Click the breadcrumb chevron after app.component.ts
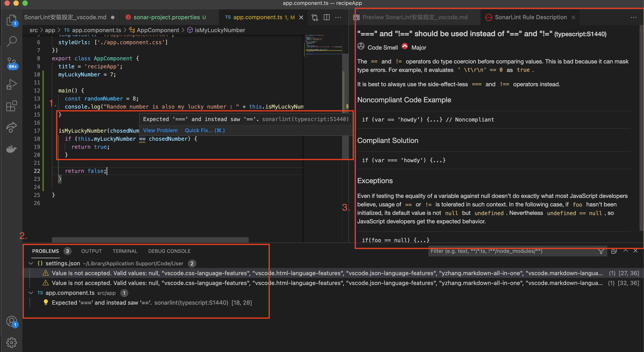This screenshot has width=644, height=352. (x=125, y=30)
